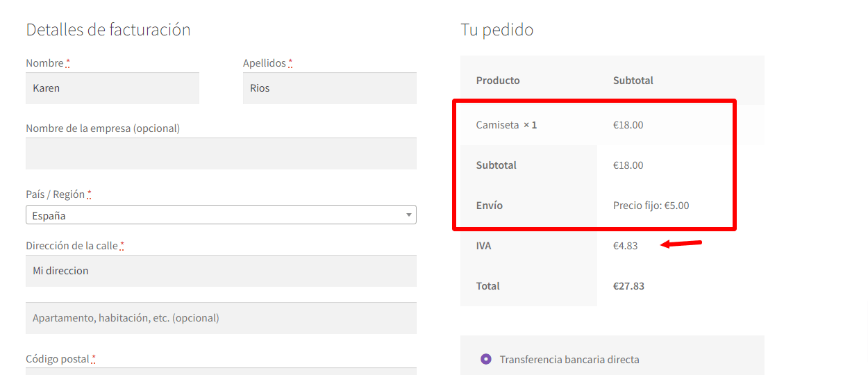
Task: Edit the Apellidos field containing Rios
Action: click(x=330, y=88)
